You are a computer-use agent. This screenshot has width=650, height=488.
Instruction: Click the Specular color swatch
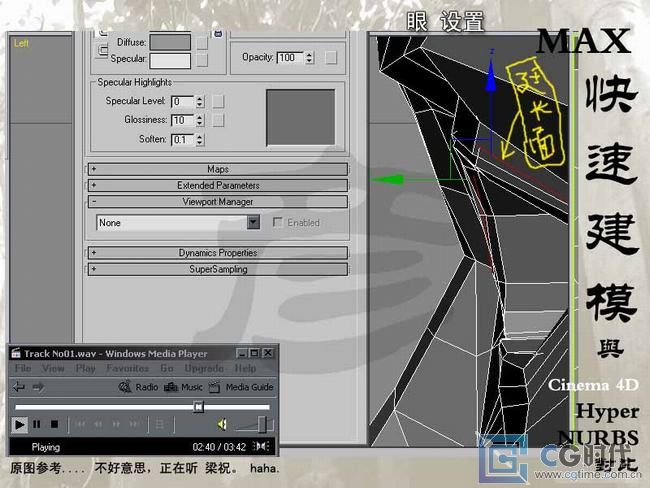point(170,61)
